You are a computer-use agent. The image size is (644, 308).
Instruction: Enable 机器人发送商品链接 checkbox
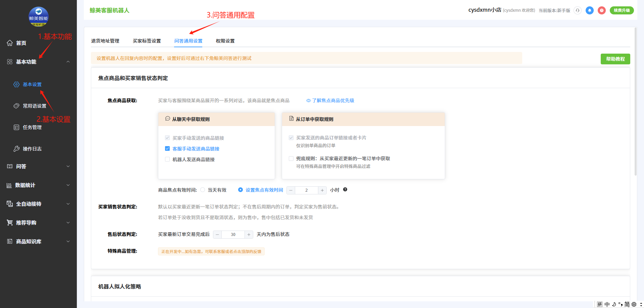(x=167, y=159)
